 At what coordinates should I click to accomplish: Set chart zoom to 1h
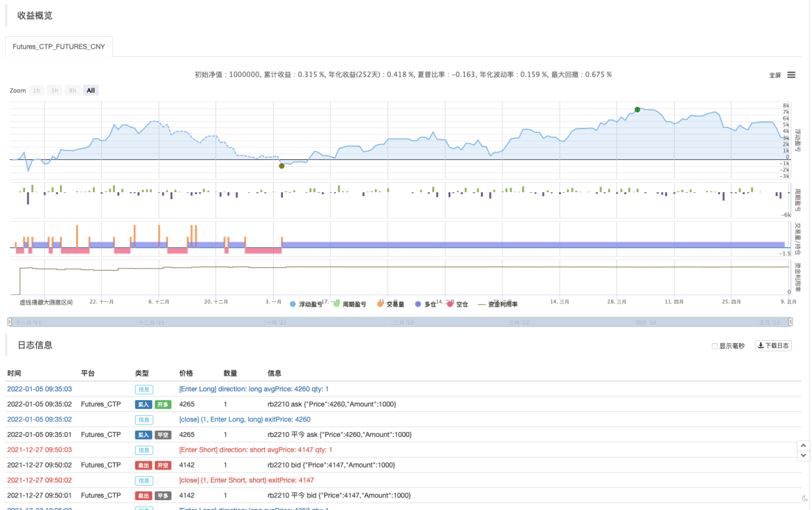[x=37, y=91]
